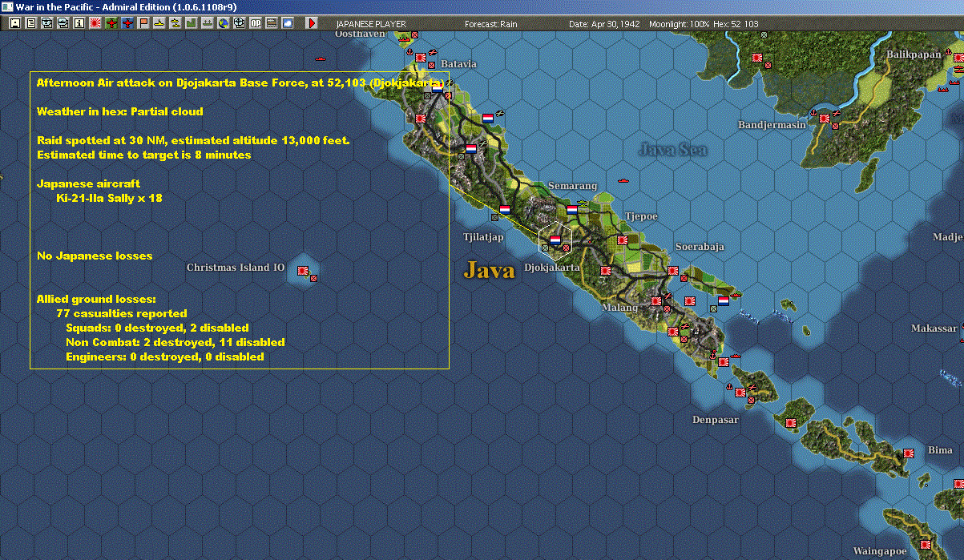Click the Soerabaja city label
The width and height of the screenshot is (964, 560).
coord(700,247)
